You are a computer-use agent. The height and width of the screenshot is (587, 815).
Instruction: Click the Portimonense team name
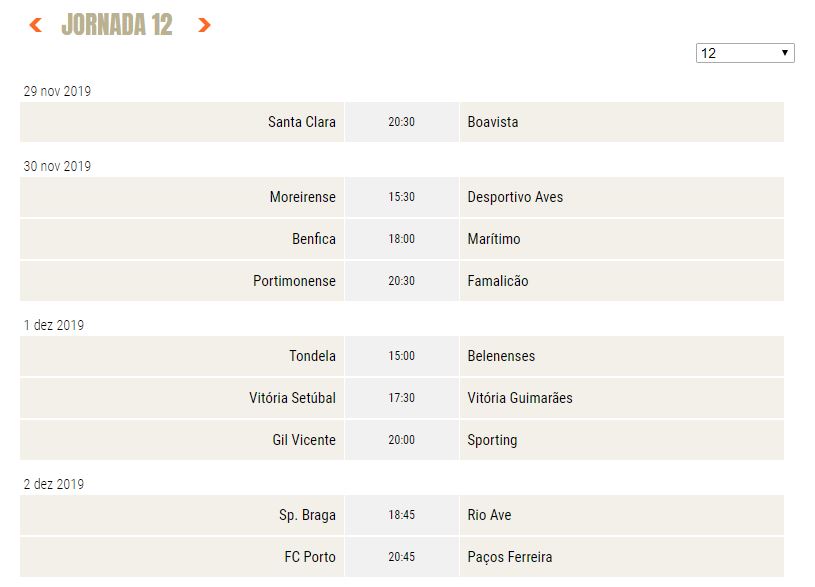pyautogui.click(x=294, y=281)
